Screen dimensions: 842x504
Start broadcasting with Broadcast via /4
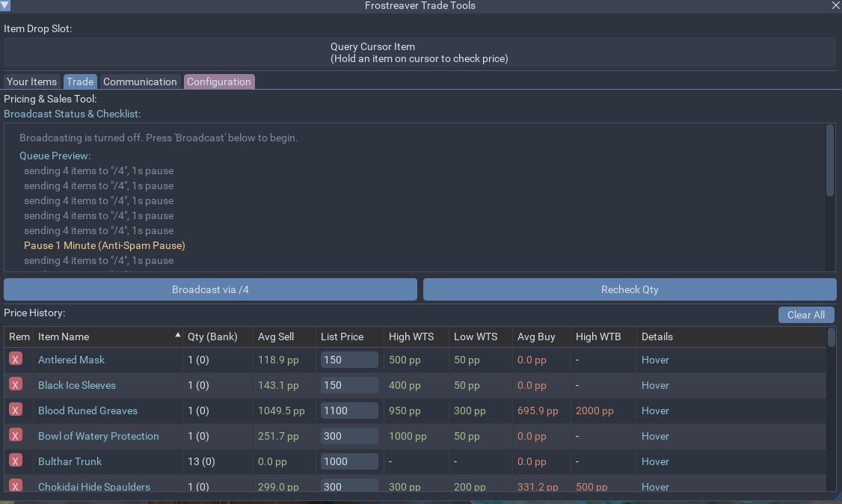point(211,289)
